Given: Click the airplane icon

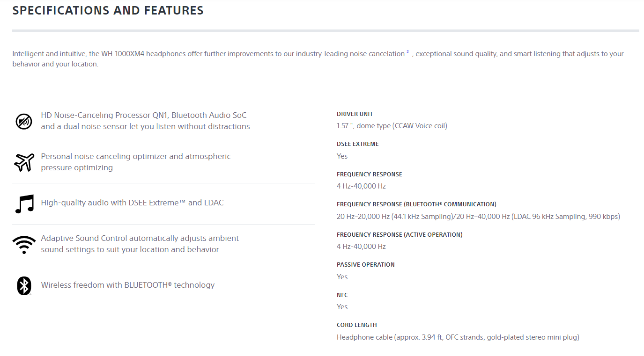Looking at the screenshot, I should [x=24, y=162].
